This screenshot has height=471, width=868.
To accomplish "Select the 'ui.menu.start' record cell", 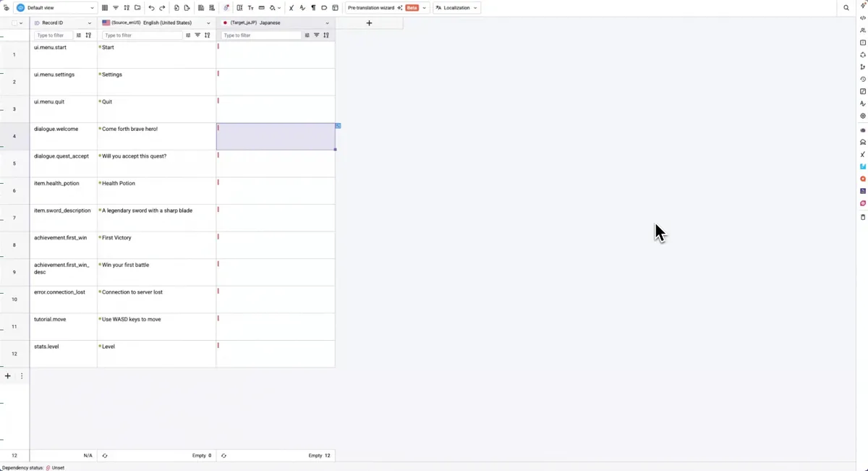I will tap(64, 55).
